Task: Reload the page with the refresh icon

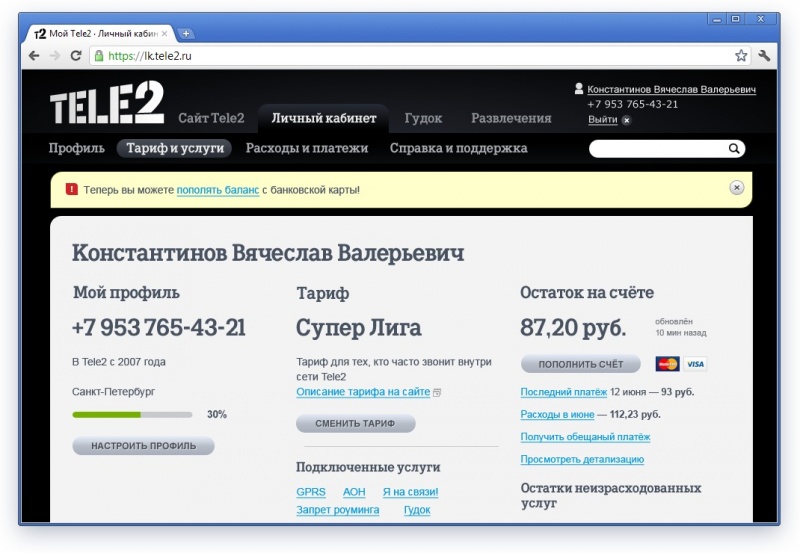Action: [x=75, y=56]
